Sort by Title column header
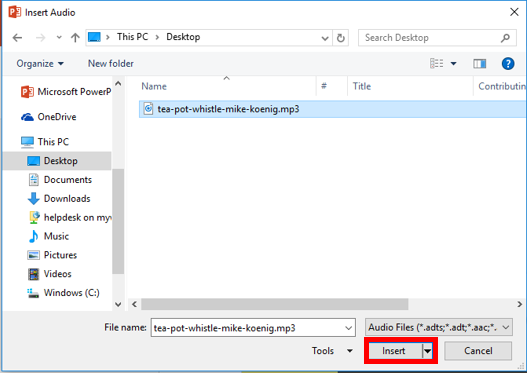 pos(362,86)
